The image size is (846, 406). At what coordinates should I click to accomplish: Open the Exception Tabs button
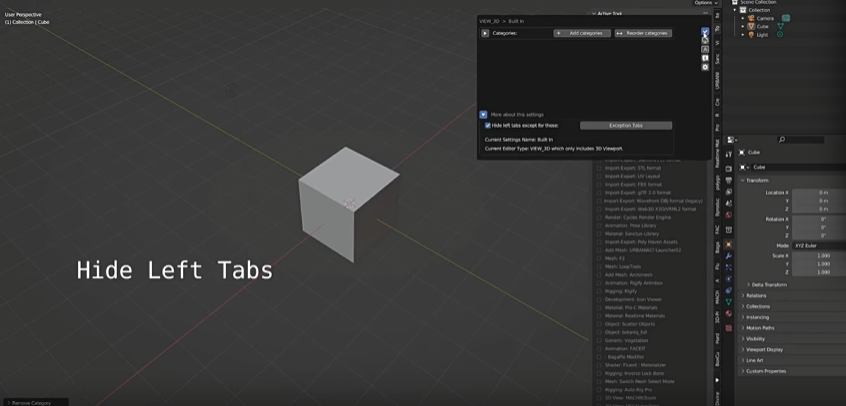(626, 125)
